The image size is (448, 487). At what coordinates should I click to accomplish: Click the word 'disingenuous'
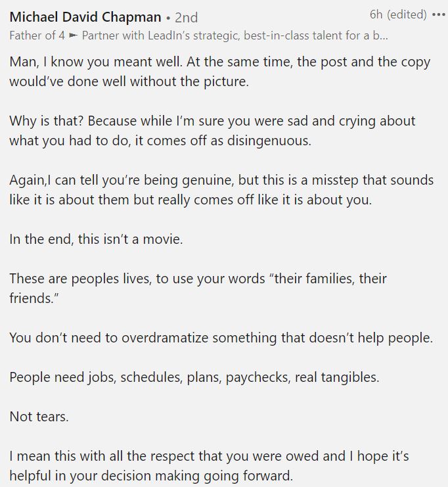pyautogui.click(x=269, y=141)
